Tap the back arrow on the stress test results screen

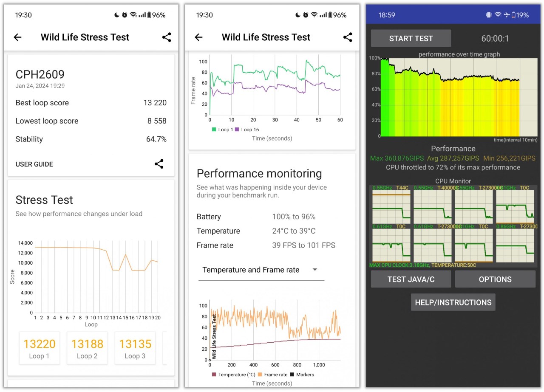point(17,37)
